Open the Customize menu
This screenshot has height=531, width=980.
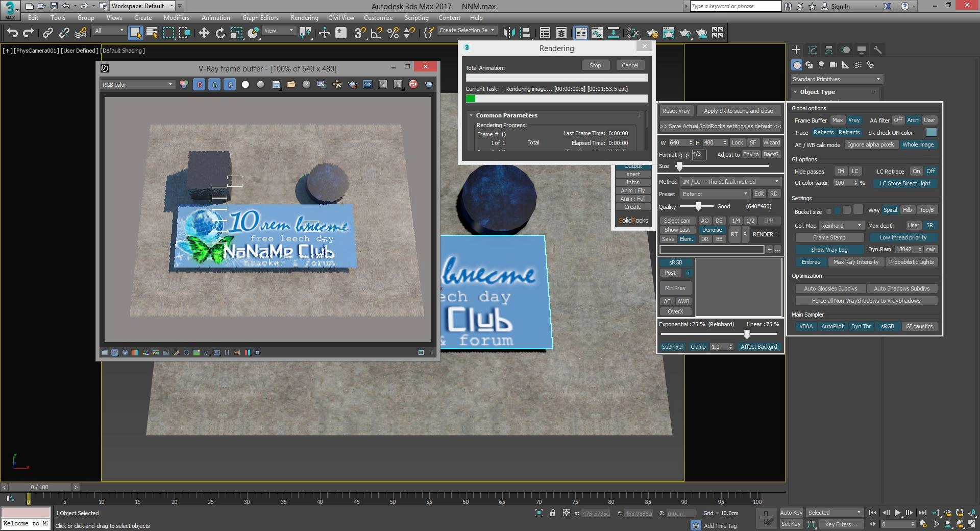click(x=378, y=17)
